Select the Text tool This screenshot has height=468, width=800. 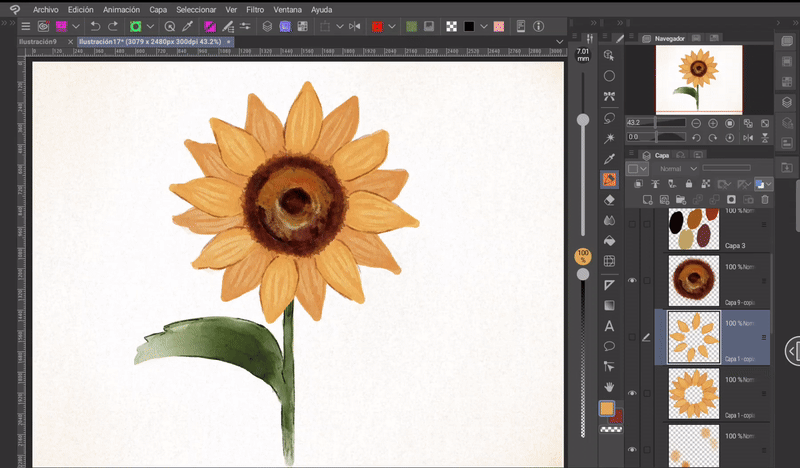(x=609, y=326)
